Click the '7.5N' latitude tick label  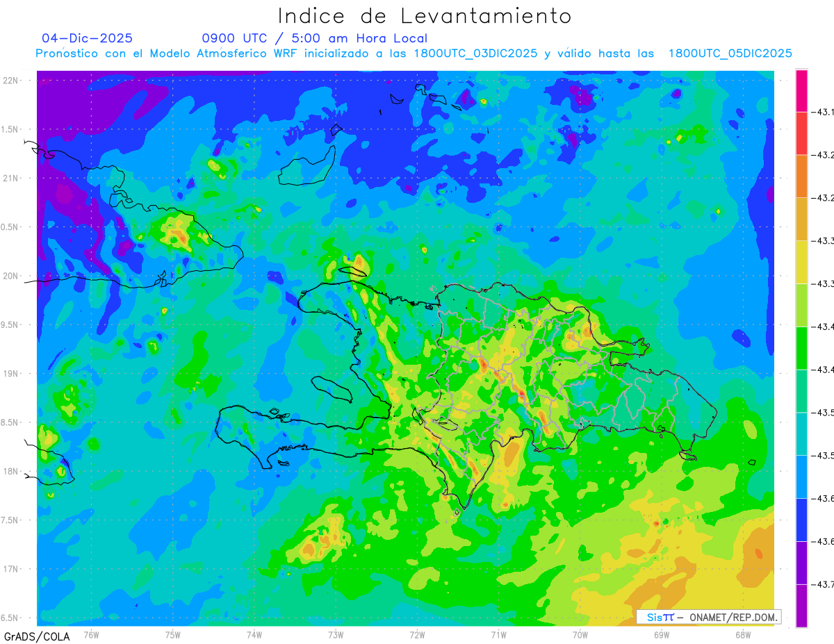(10, 520)
